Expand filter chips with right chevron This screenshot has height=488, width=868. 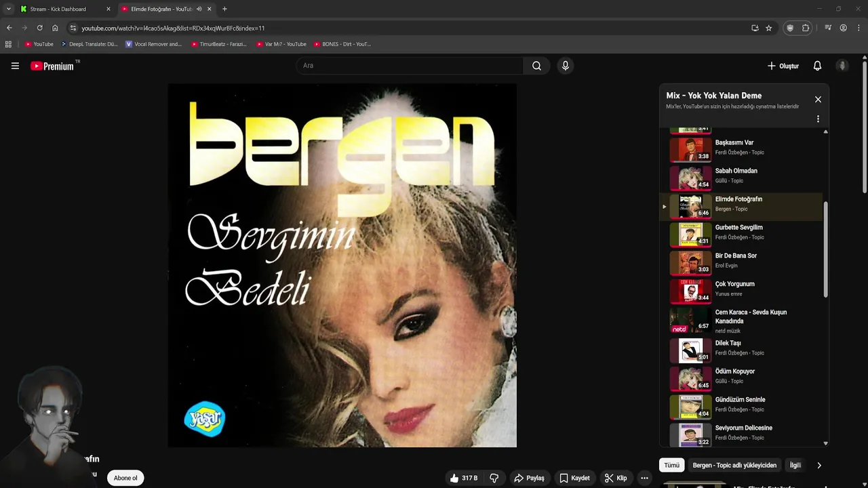818,465
